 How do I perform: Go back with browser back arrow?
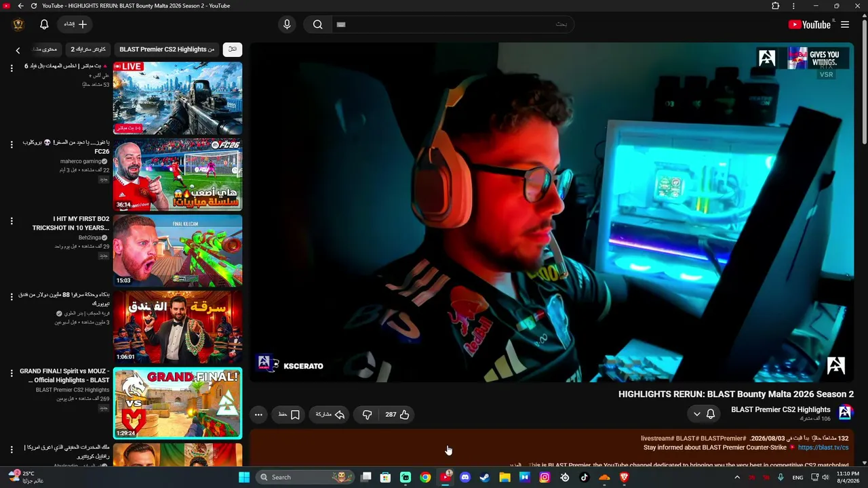[20, 6]
